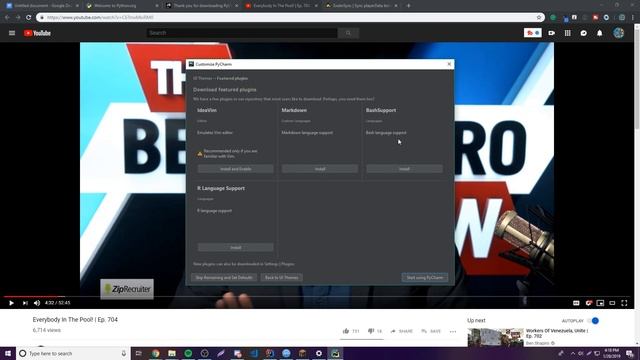Click the ZipRecruiter ad overlay in video

127,289
